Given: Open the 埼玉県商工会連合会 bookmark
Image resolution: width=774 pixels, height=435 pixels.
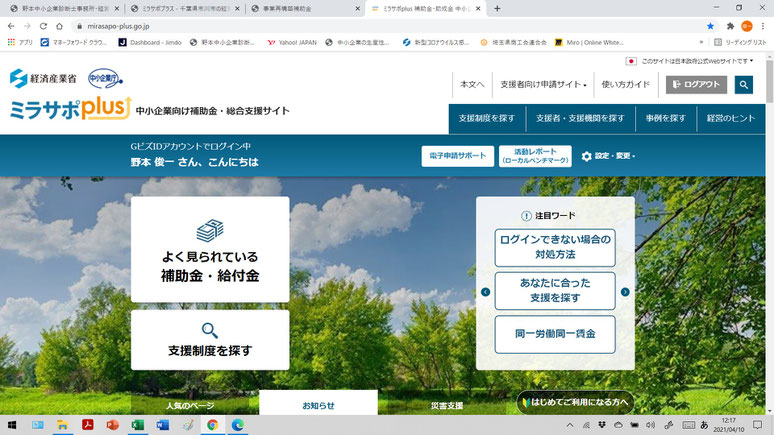Looking at the screenshot, I should tap(513, 42).
